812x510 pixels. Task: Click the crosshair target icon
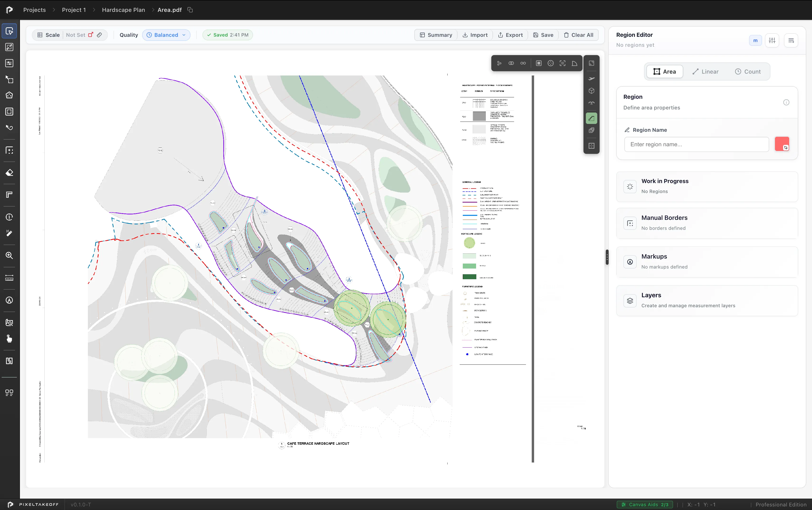(551, 63)
